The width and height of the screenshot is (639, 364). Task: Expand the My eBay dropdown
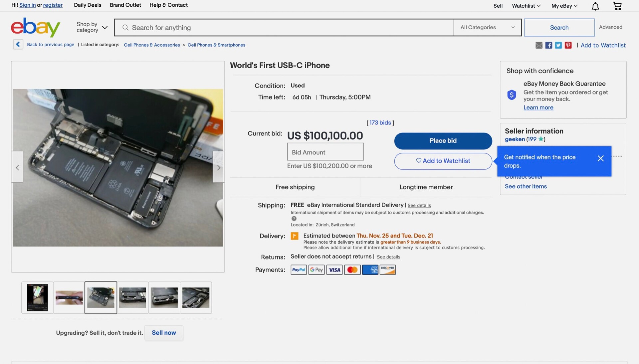point(564,6)
